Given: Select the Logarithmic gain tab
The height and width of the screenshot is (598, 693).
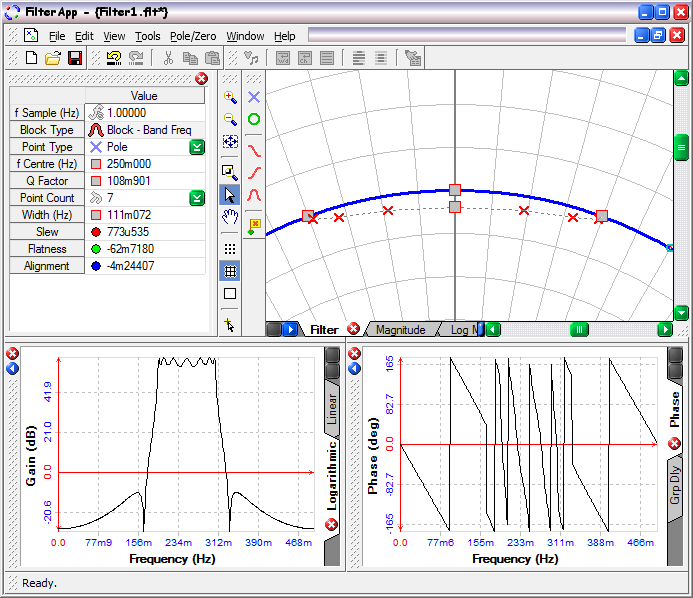Looking at the screenshot, I should tap(332, 476).
